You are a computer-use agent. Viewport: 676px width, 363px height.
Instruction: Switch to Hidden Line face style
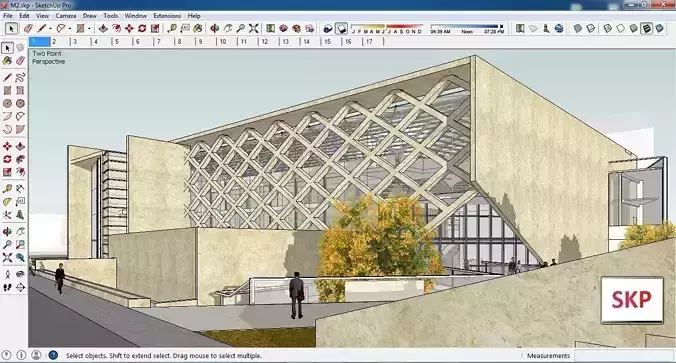pos(620,28)
